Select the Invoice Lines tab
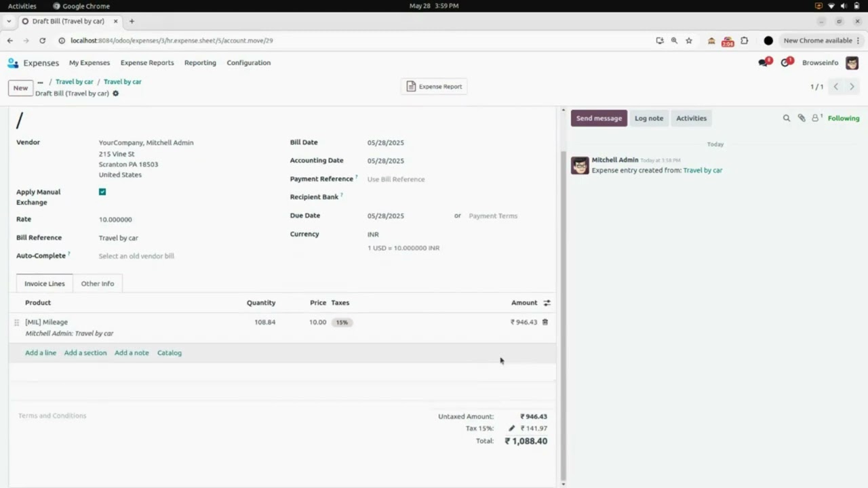This screenshot has height=488, width=868. (x=45, y=283)
